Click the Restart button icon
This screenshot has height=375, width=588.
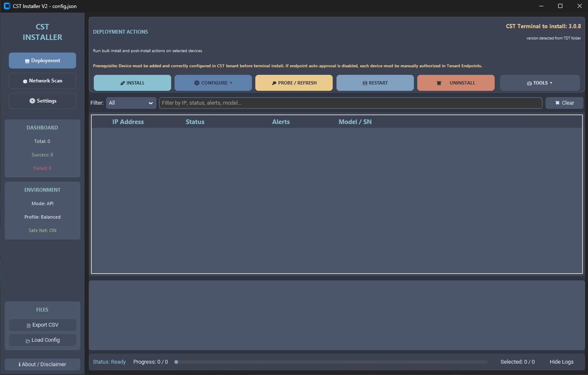coord(365,83)
